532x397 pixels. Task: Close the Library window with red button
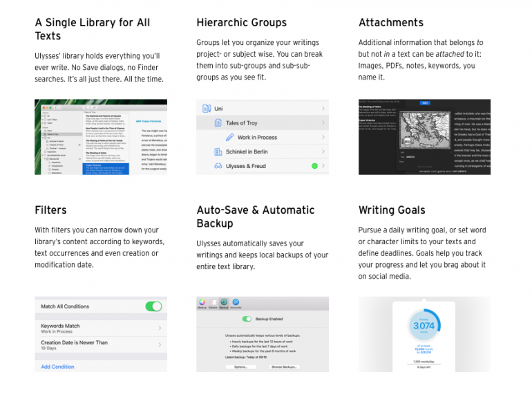(44, 107)
